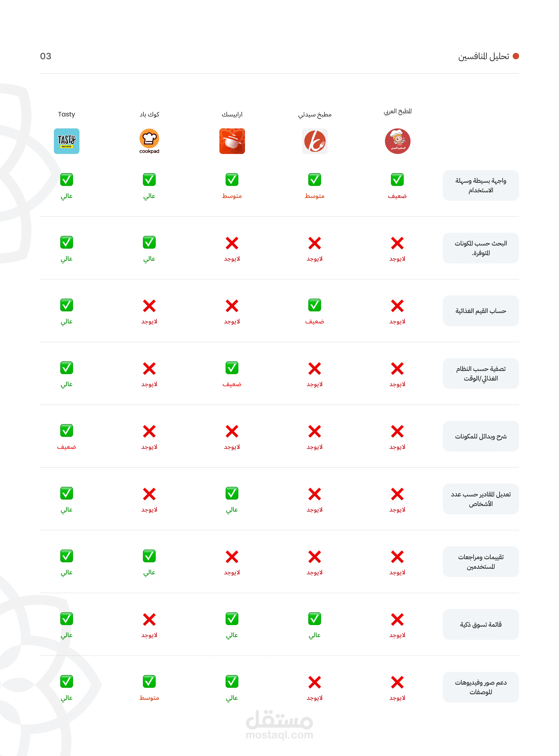Click the كوك باد column header text
The height and width of the screenshot is (756, 559).
click(149, 114)
